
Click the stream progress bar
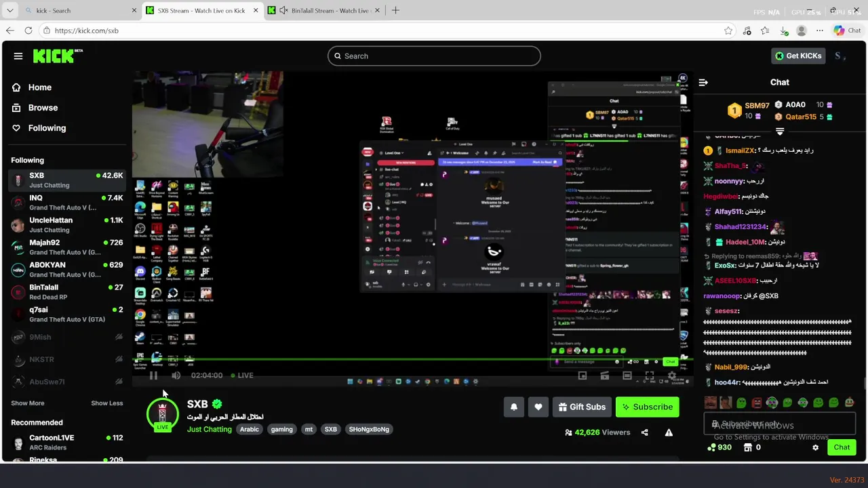coord(412,361)
